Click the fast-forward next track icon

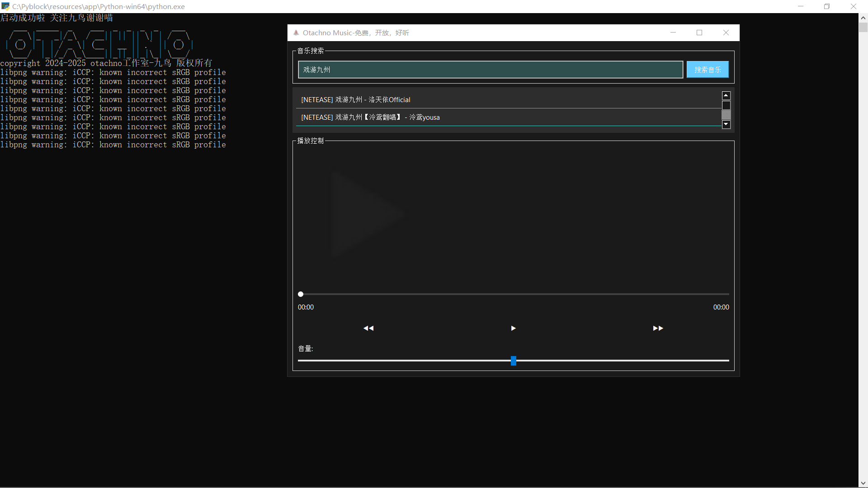tap(658, 328)
